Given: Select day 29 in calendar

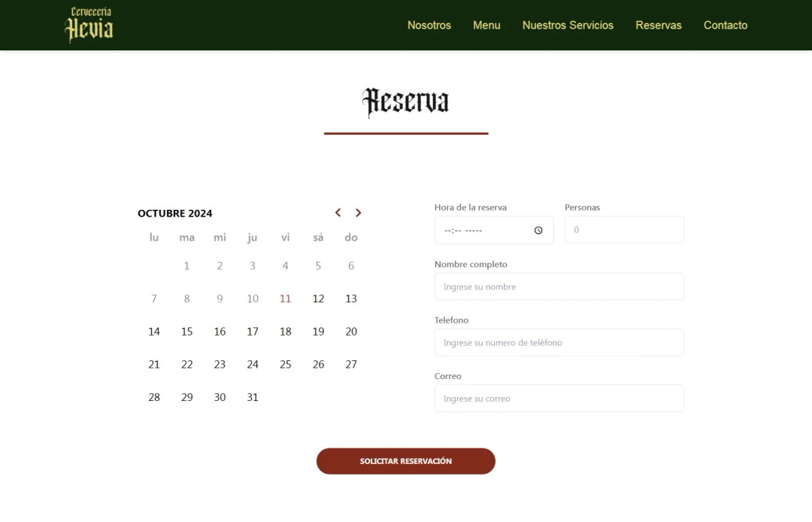Looking at the screenshot, I should click(187, 397).
